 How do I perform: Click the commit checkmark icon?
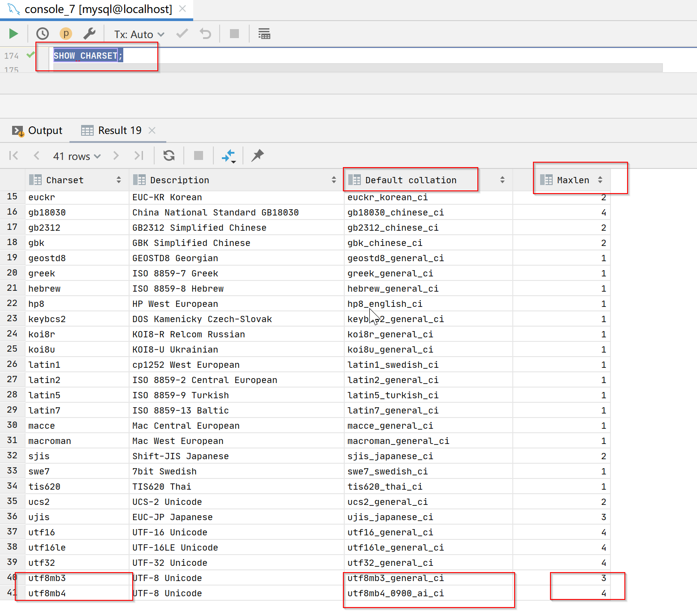(182, 34)
